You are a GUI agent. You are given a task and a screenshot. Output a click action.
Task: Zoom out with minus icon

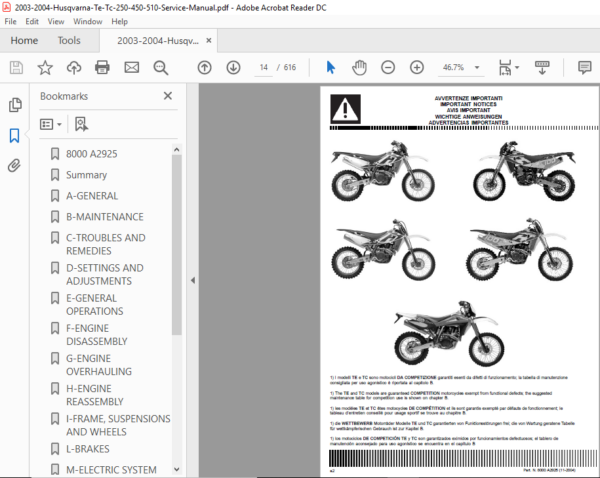click(388, 68)
